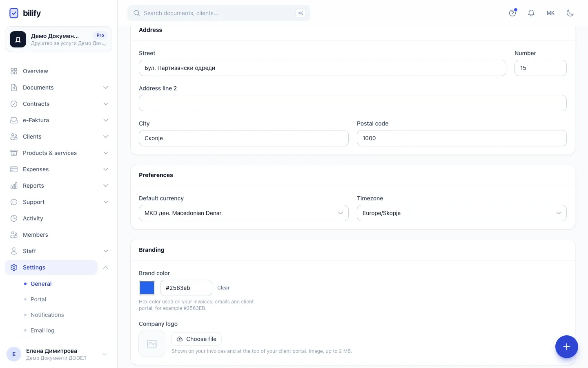Click the Settings gear icon
The image size is (588, 368).
click(x=14, y=267)
